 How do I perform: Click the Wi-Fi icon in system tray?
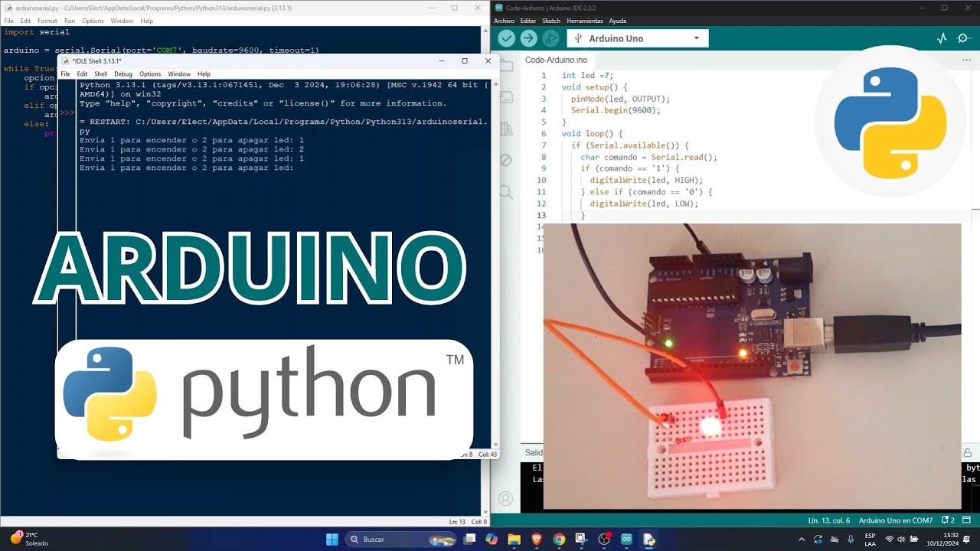890,539
